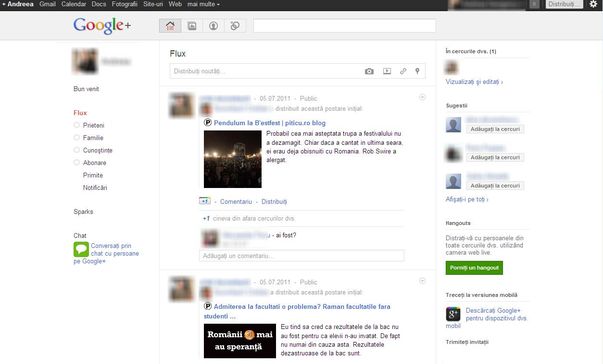Open 'Românii mai au speranță' thumbnail
Screen dimensions: 603x364
pos(240,341)
